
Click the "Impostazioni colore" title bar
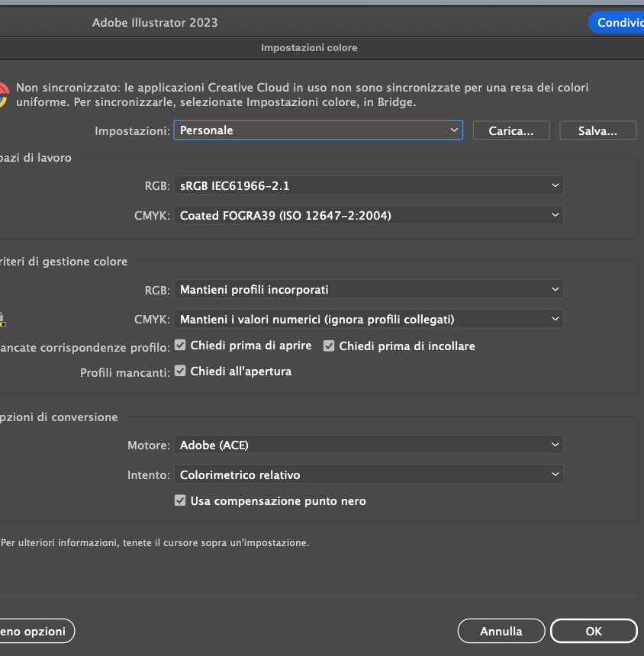click(309, 47)
